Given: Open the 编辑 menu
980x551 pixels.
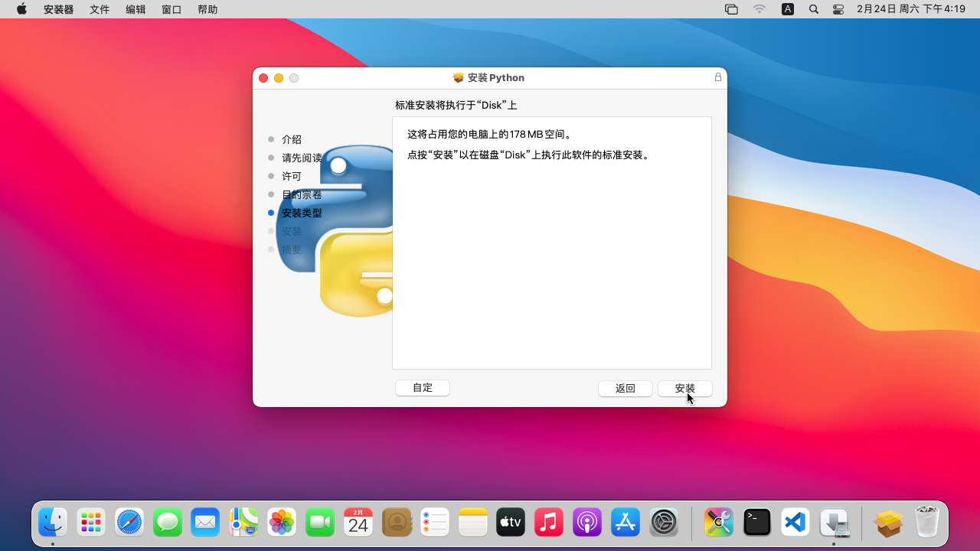Looking at the screenshot, I should (x=136, y=9).
